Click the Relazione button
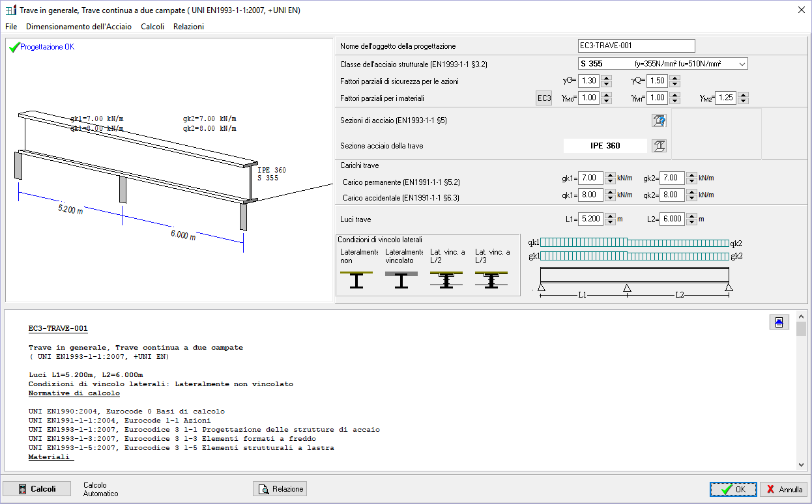 coord(280,489)
